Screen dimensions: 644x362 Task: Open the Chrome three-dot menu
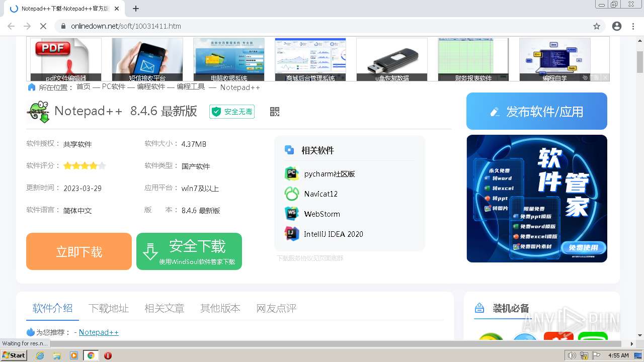click(x=633, y=26)
